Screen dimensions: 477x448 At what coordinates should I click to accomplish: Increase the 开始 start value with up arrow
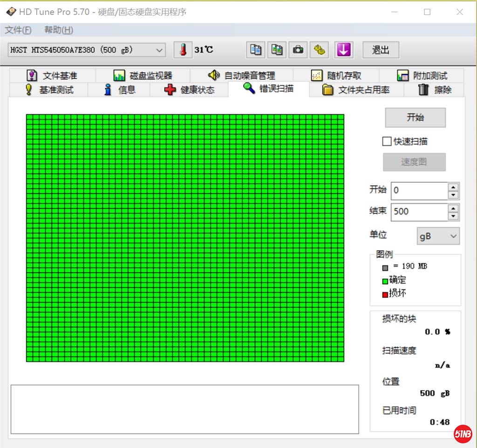[x=453, y=186]
